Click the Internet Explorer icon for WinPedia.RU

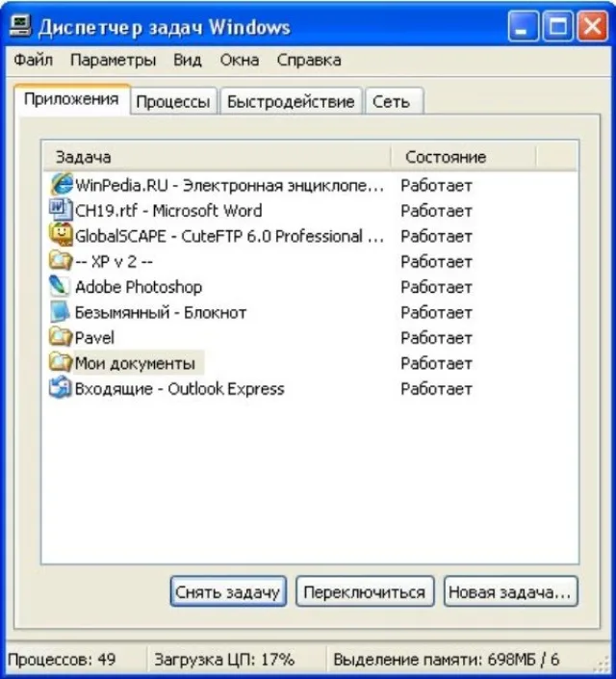click(61, 185)
